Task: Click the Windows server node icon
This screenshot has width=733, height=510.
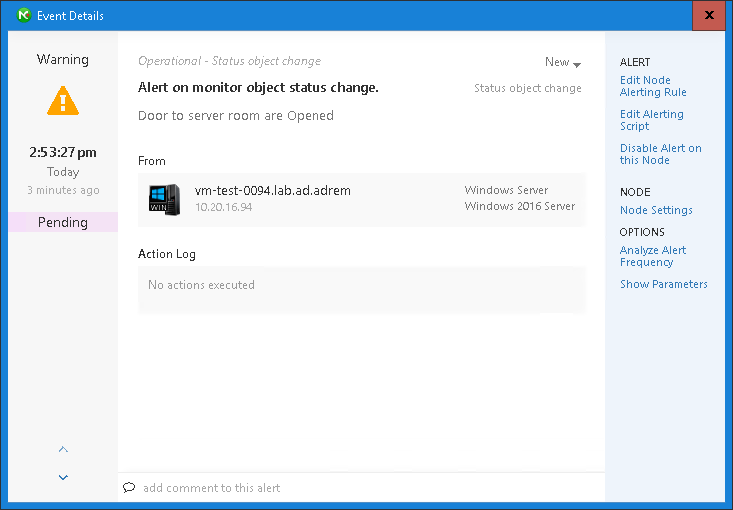Action: pos(162,198)
